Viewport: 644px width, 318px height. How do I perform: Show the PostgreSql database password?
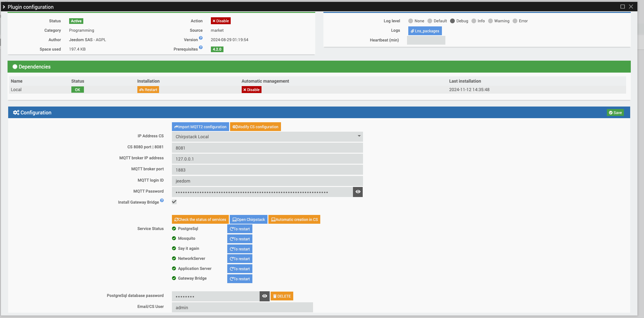click(265, 296)
